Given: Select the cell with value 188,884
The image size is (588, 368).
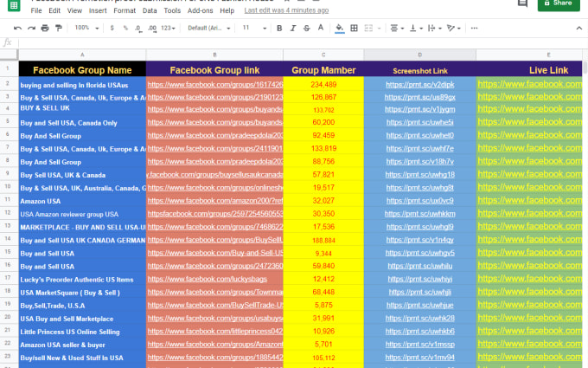Looking at the screenshot, I should (323, 241).
